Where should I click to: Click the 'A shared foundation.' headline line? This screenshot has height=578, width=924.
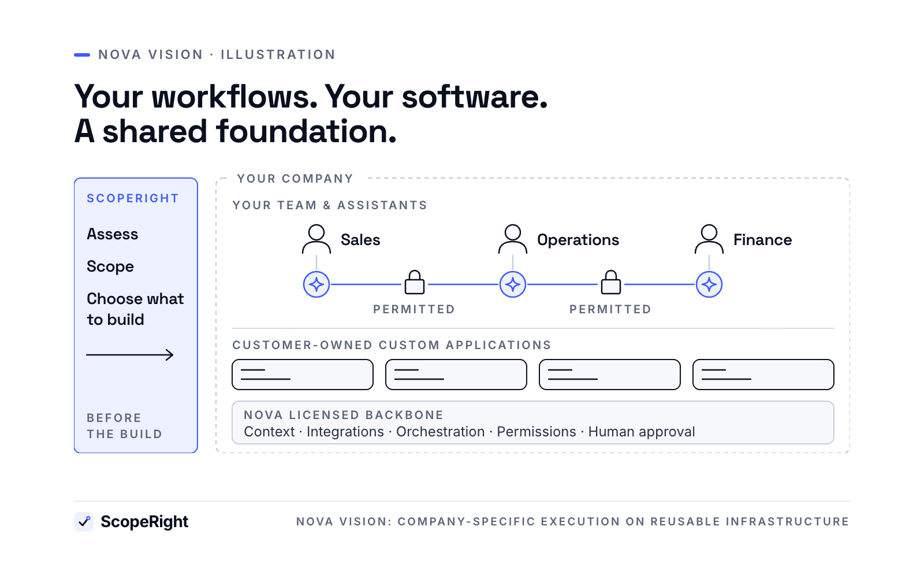pyautogui.click(x=236, y=131)
